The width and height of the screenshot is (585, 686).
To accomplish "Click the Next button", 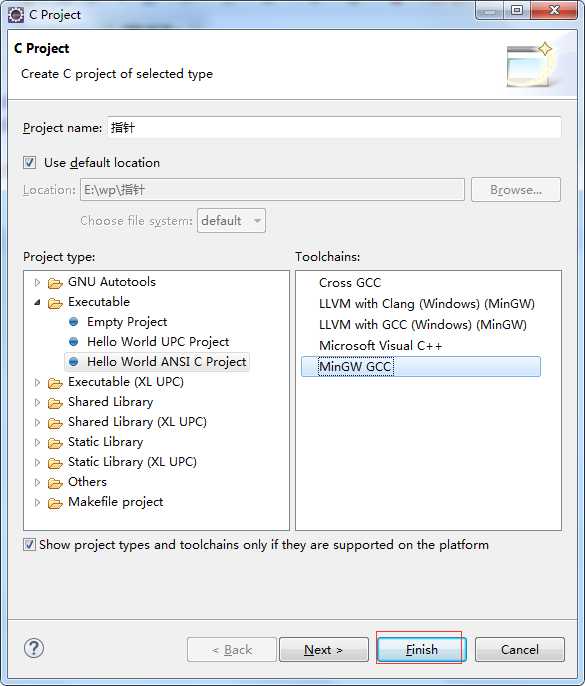I will point(324,650).
